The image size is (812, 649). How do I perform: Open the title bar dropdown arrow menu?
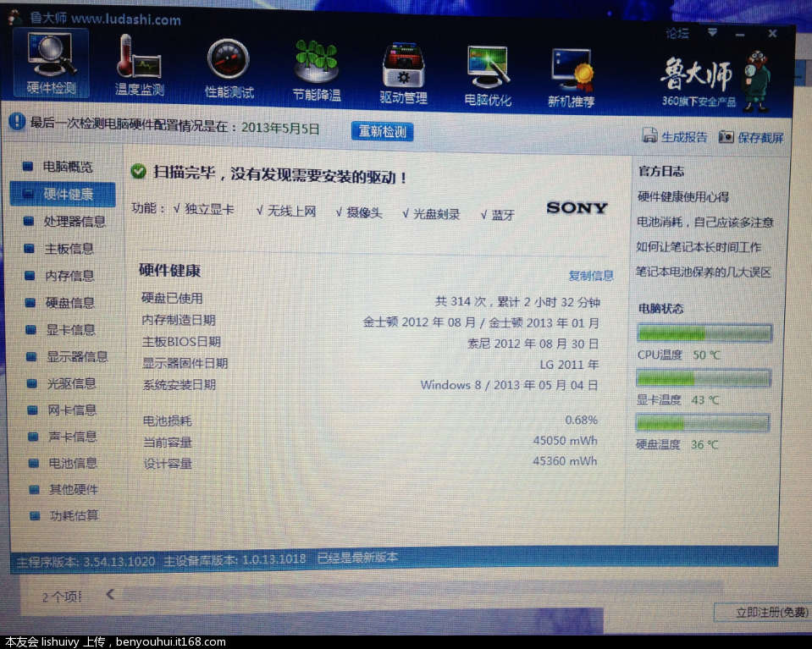(x=713, y=33)
